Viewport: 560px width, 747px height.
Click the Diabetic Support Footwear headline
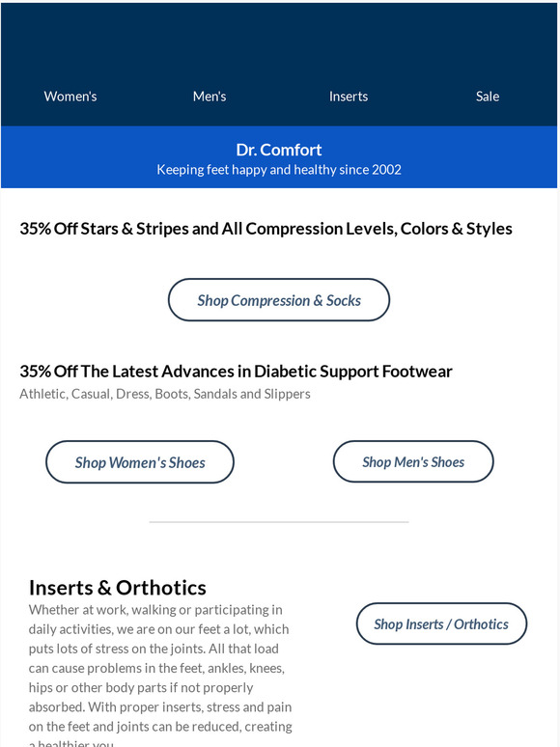point(236,372)
